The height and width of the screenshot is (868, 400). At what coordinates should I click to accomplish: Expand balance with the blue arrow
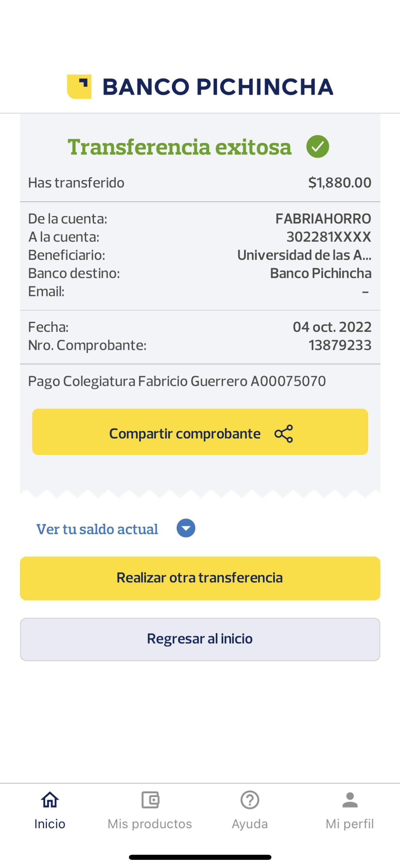186,528
